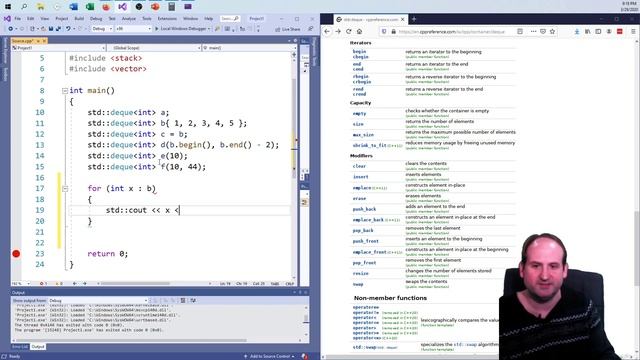Clear all output in the Output panel
This screenshot has height=360, width=640.
183,301
